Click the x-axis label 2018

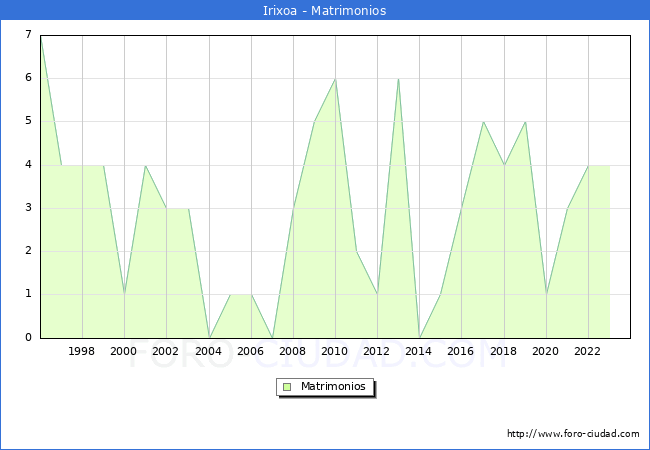[504, 351]
